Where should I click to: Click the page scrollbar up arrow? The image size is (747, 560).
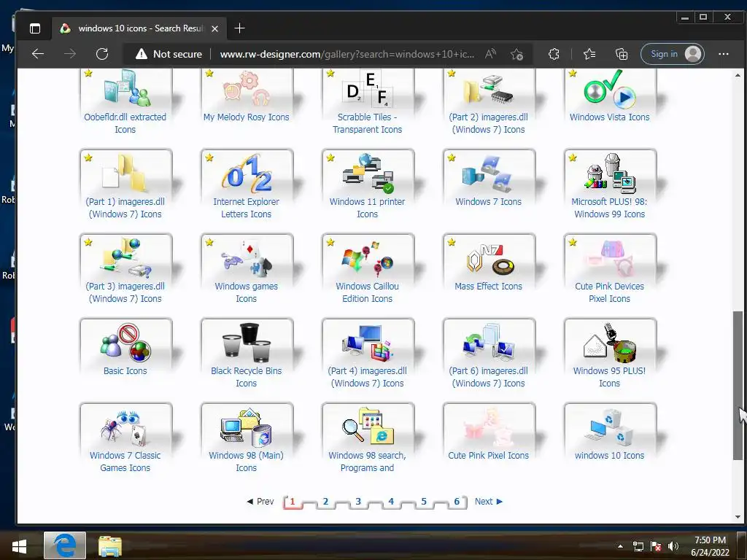pos(738,75)
